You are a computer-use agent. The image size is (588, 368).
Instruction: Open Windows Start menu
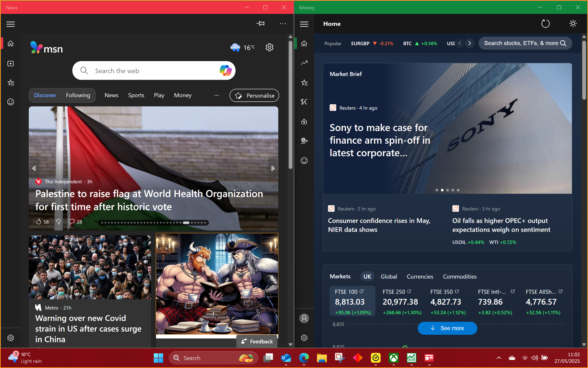[158, 358]
